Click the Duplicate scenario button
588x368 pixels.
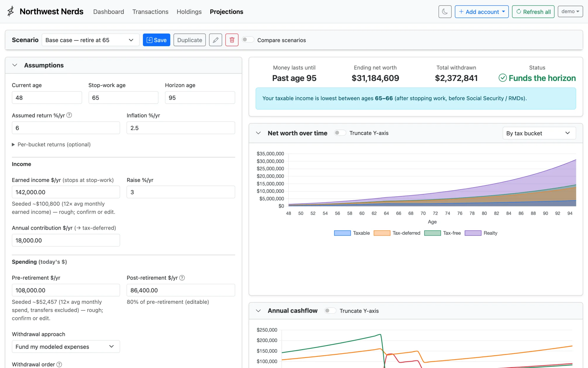click(x=190, y=40)
